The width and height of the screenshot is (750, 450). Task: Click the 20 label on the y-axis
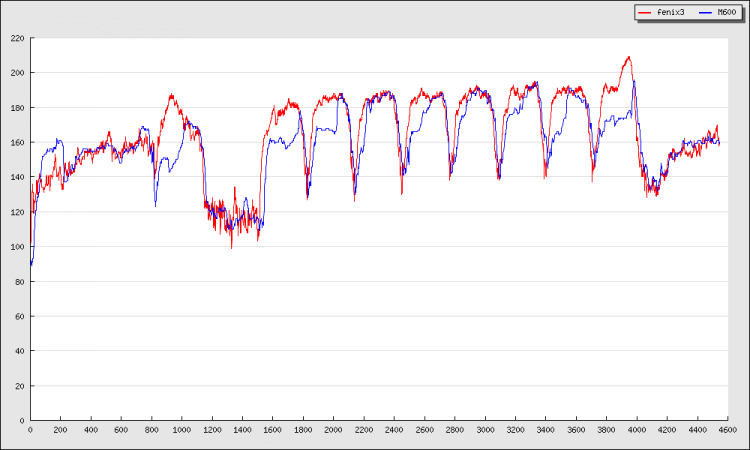(21, 386)
